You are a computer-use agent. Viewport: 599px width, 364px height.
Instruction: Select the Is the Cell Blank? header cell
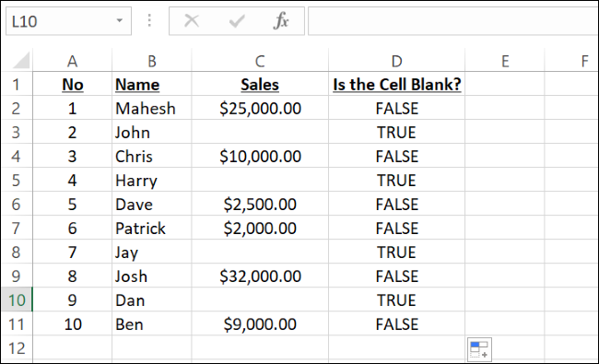tap(396, 85)
